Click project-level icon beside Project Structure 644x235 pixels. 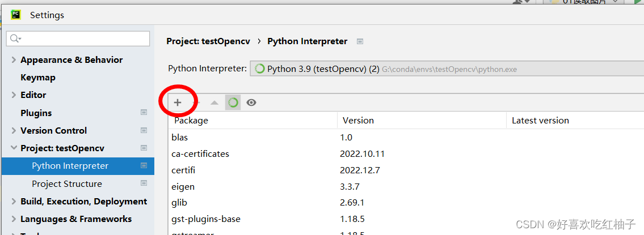(x=144, y=183)
